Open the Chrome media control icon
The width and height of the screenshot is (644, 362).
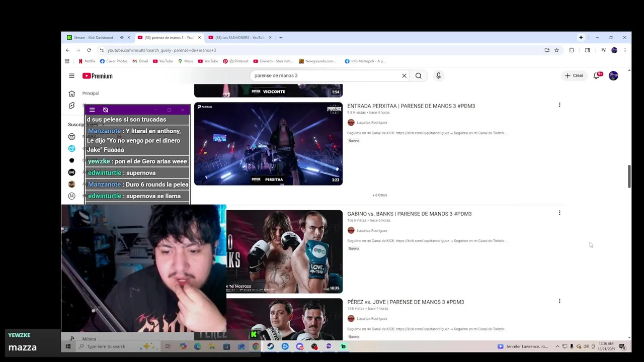tap(603, 50)
